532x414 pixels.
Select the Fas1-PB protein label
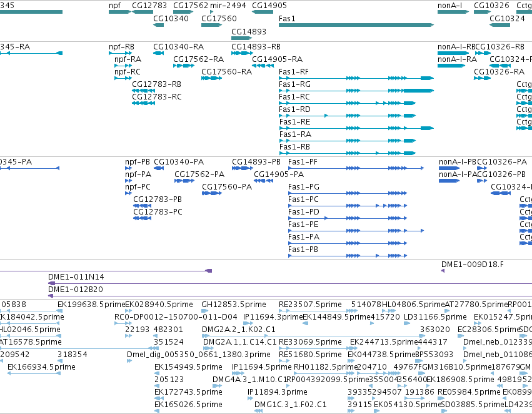(x=303, y=250)
